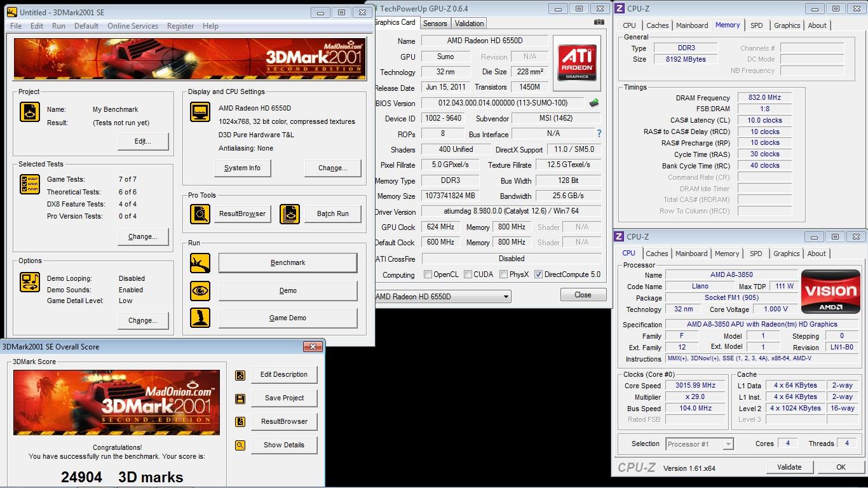Click Change... button under Display and CPU Settings
This screenshot has height=488, width=868.
click(x=333, y=168)
